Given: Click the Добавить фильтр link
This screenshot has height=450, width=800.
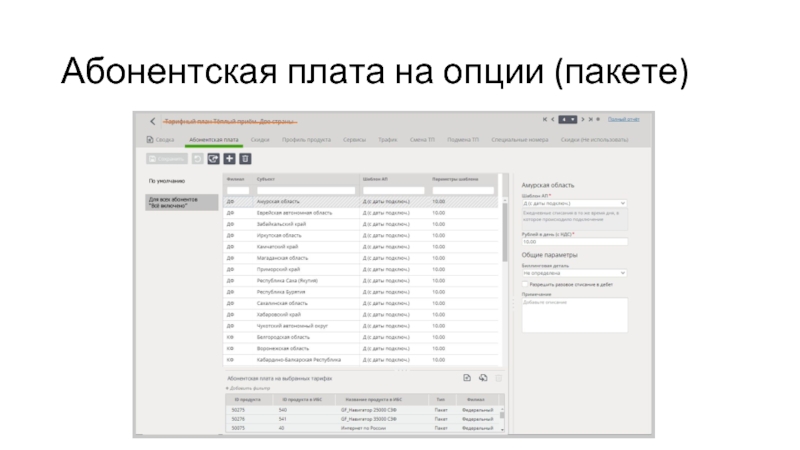Looking at the screenshot, I should [x=248, y=388].
